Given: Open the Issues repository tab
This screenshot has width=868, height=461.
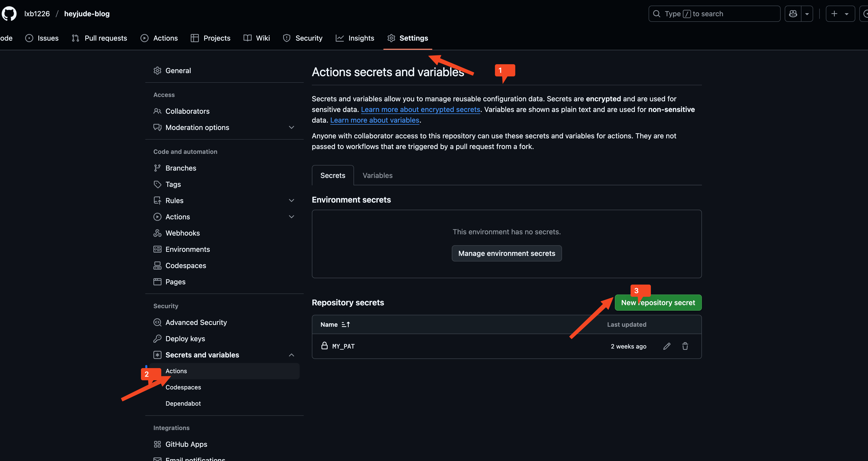Looking at the screenshot, I should pos(42,38).
